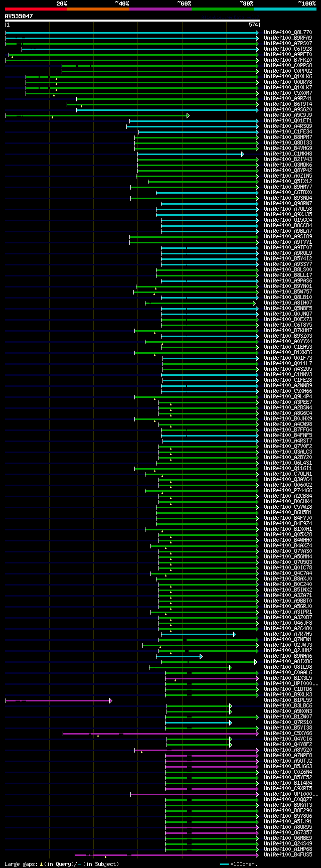
Task: Select the UniRef100_C5XY66 label
Action: 288,734
